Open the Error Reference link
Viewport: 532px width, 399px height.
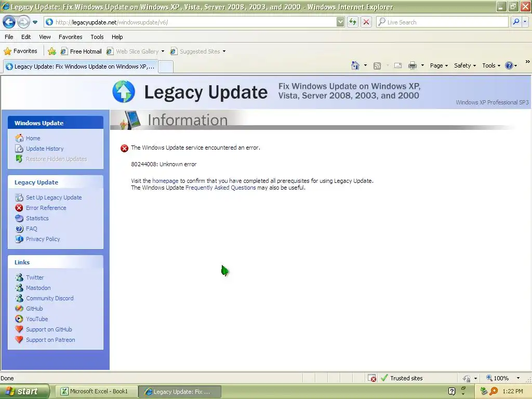click(46, 208)
